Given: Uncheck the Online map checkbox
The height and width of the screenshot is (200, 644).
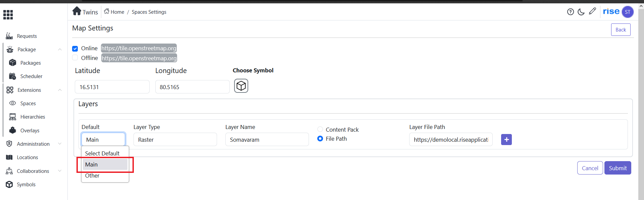Looking at the screenshot, I should point(75,49).
